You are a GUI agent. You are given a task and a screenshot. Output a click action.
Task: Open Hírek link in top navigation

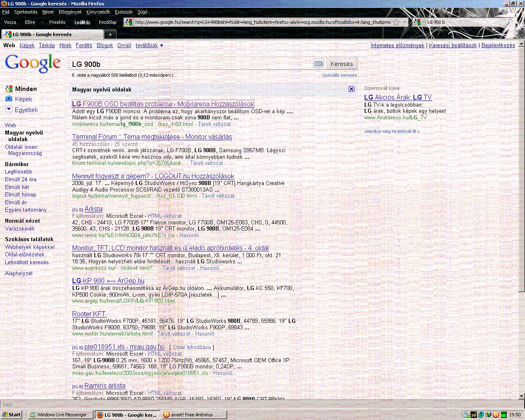point(65,46)
